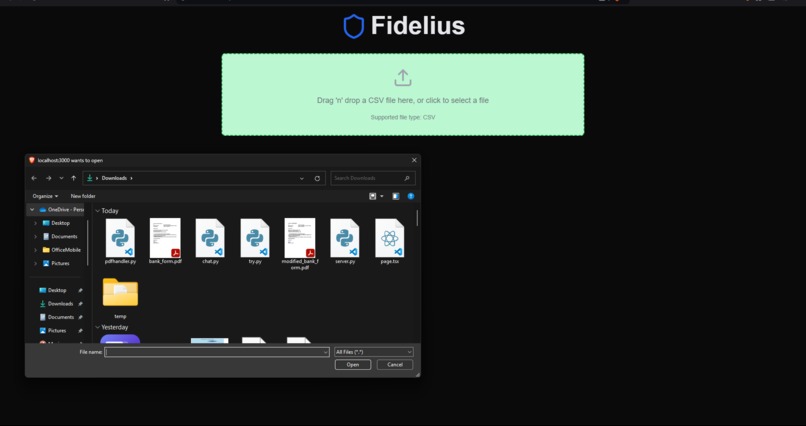This screenshot has height=426, width=806.
Task: Click the Open button
Action: (x=353, y=365)
